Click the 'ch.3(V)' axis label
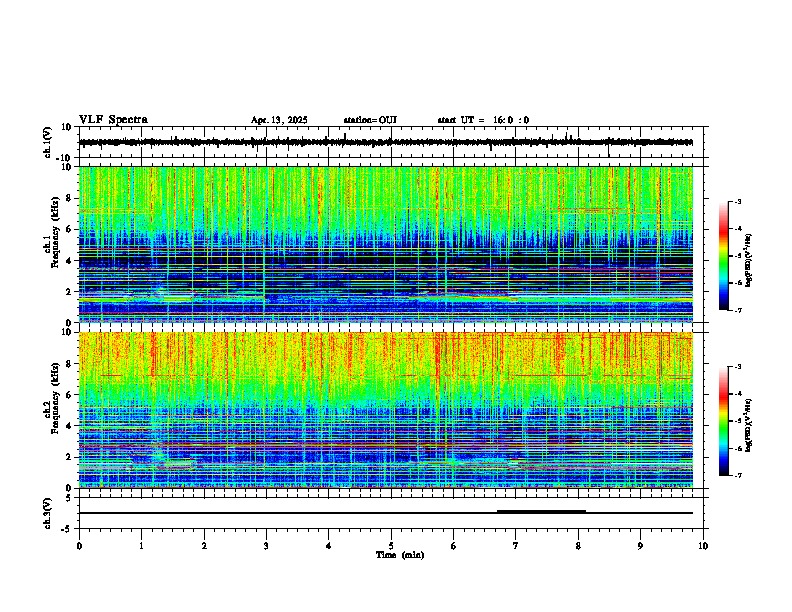Viewport: 792px width, 612px height. pos(48,513)
